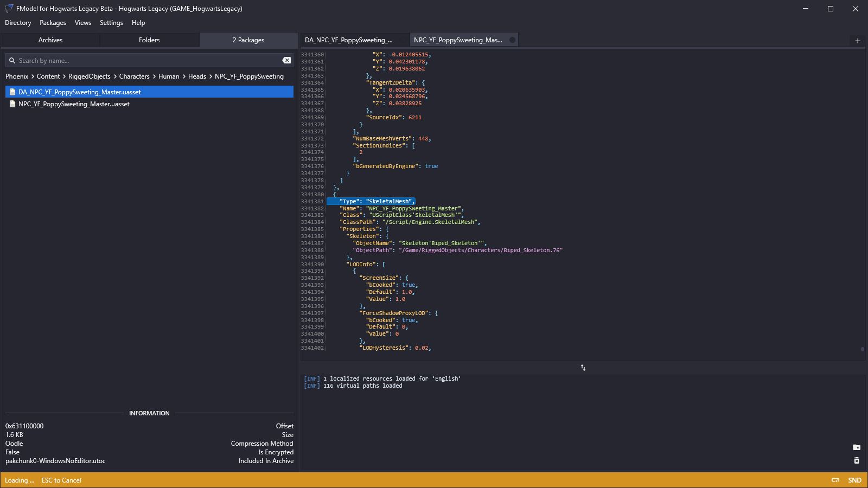Go to Human breadcrumb folder
The image size is (868, 488).
[x=169, y=76]
